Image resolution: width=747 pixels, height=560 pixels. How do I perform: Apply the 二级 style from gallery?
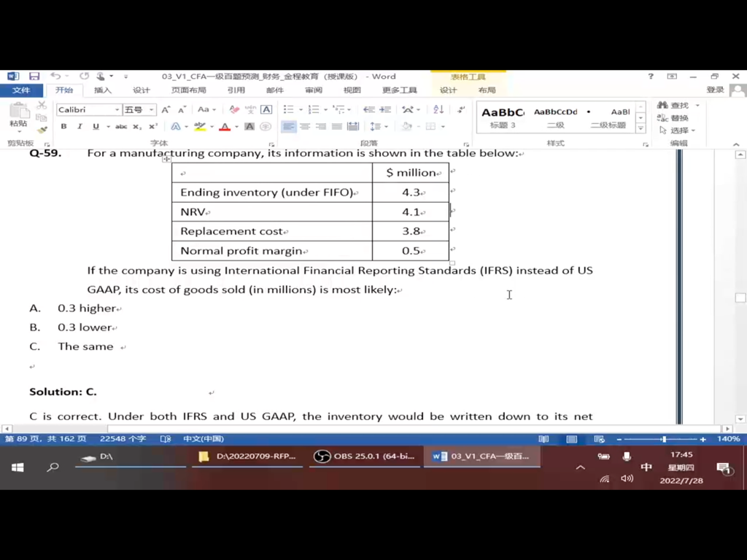point(555,117)
